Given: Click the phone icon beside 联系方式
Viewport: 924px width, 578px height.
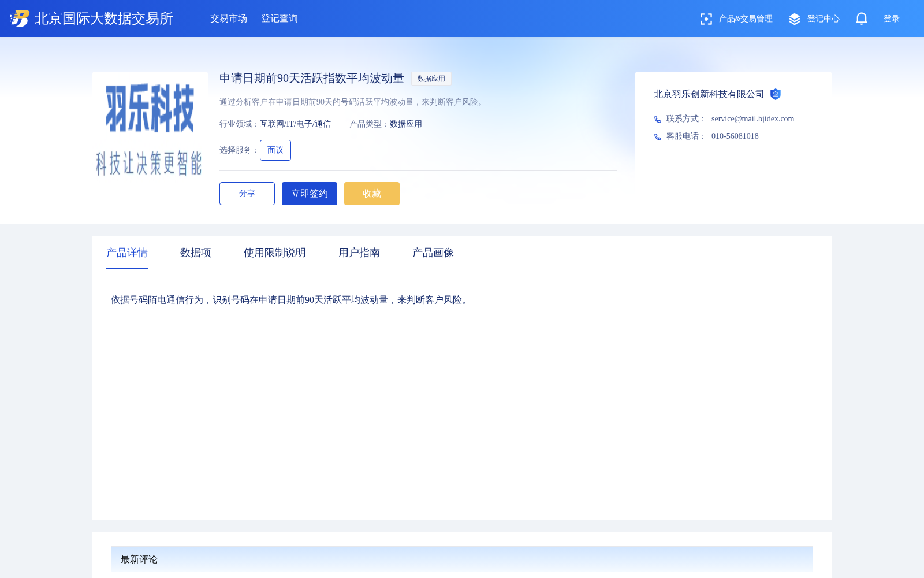Looking at the screenshot, I should point(658,120).
